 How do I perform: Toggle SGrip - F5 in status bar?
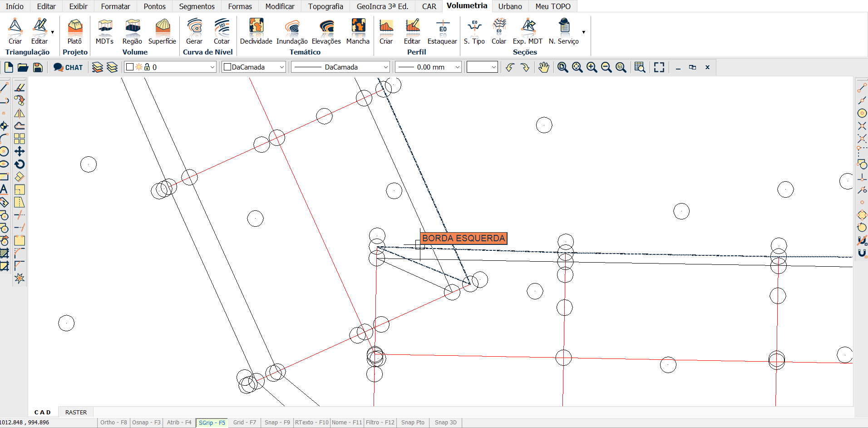(212, 423)
